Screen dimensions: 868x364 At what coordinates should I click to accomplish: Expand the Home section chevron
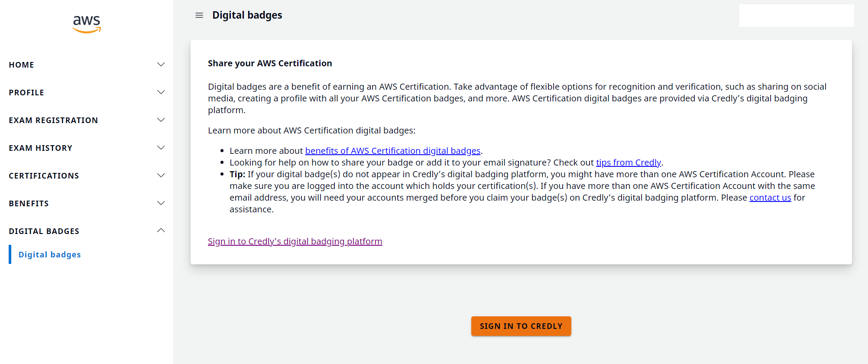161,65
